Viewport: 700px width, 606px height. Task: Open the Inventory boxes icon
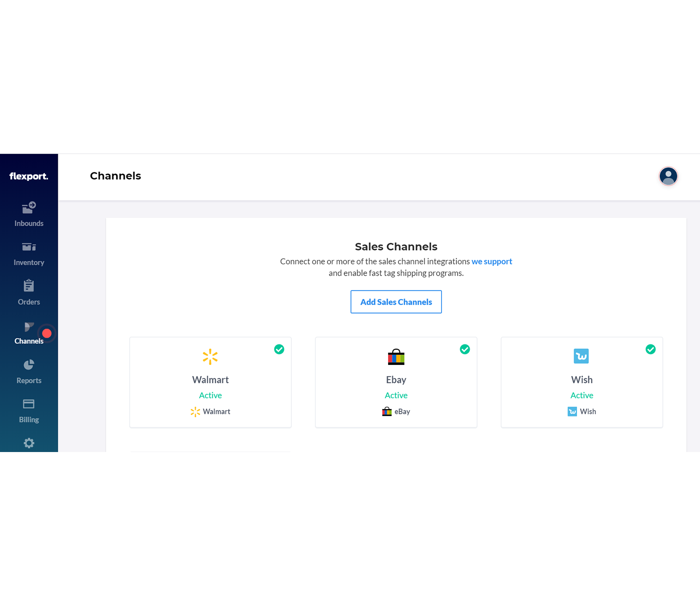coord(29,246)
